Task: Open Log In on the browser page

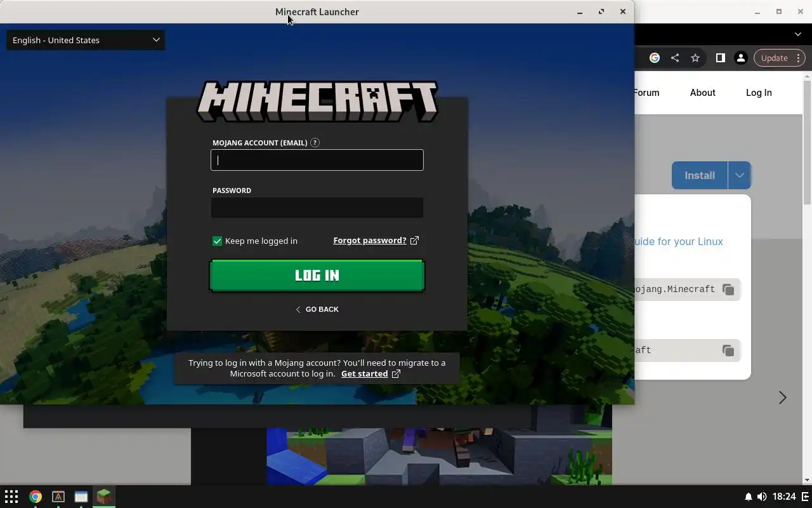Action: click(759, 93)
